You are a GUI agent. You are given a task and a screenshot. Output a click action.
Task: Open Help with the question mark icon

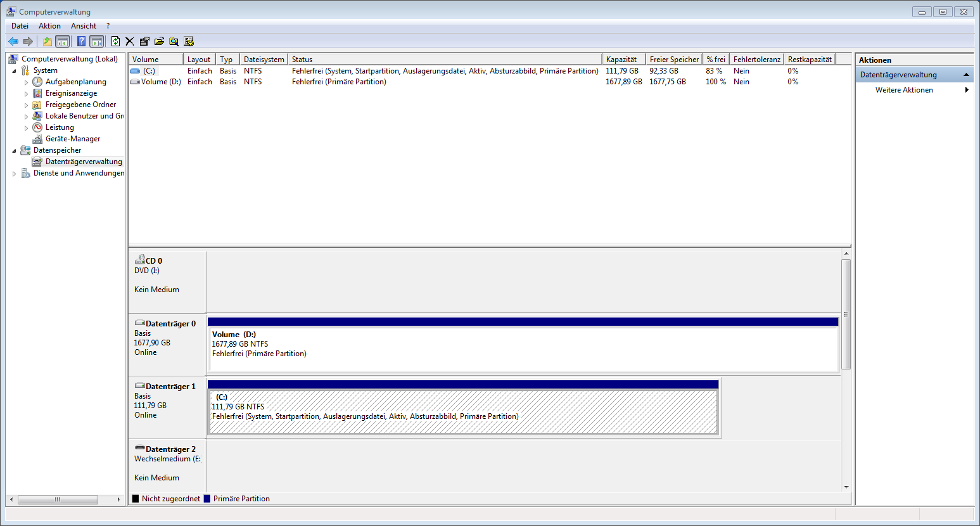81,41
